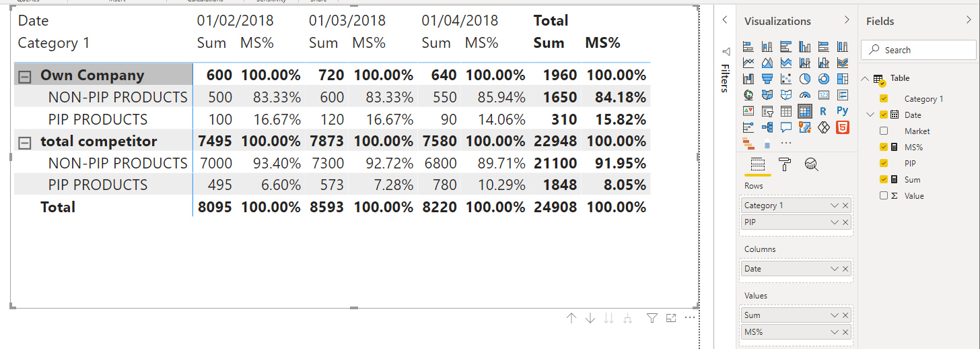Select the KPI visual
The image size is (980, 349).
[748, 111]
